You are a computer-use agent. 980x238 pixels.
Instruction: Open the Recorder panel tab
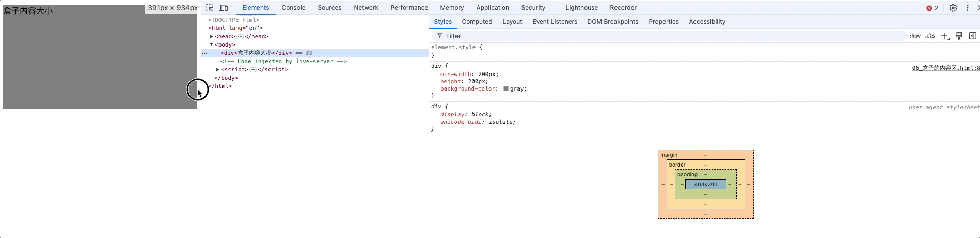[623, 8]
